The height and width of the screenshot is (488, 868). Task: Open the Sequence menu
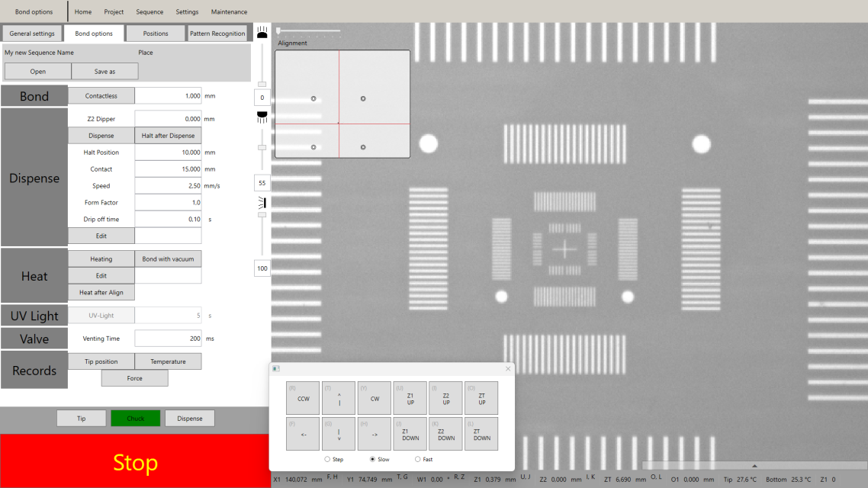point(149,12)
